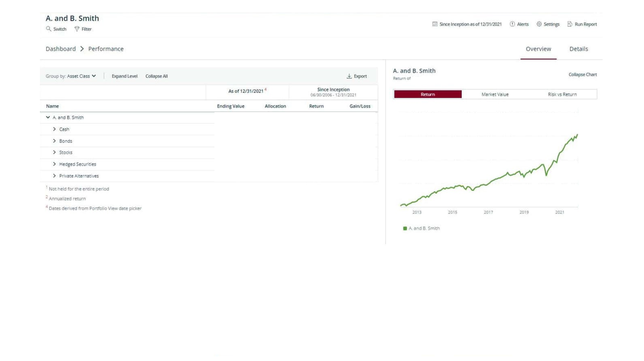The width and height of the screenshot is (644, 361).
Task: Open the Group by Asset Class dropdown
Action: [81, 76]
